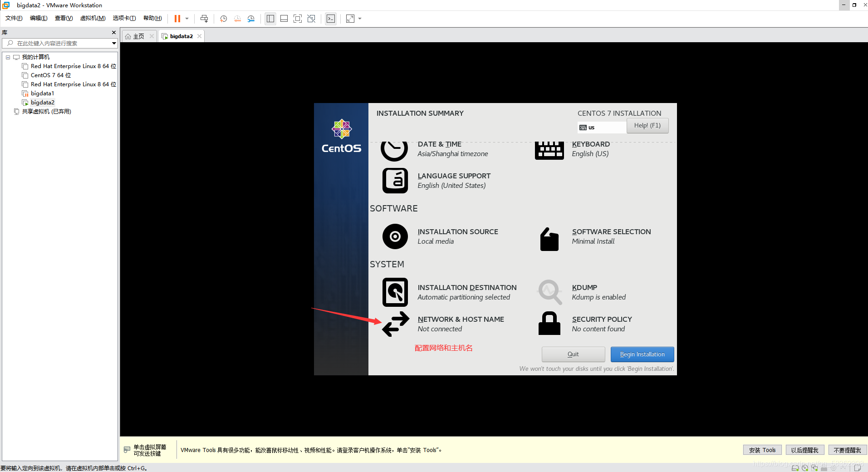The width and height of the screenshot is (868, 472).
Task: Open stretch guest options dropdown arrow
Action: [x=360, y=19]
